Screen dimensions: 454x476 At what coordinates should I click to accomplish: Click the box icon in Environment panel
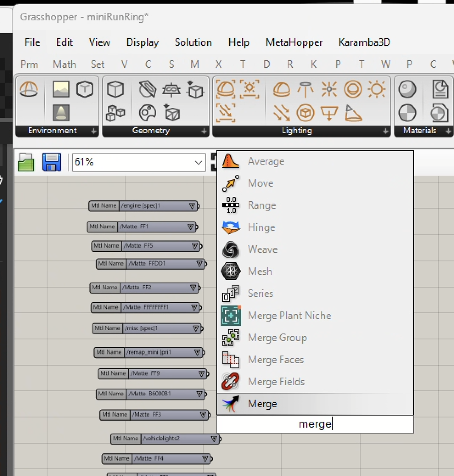[85, 89]
